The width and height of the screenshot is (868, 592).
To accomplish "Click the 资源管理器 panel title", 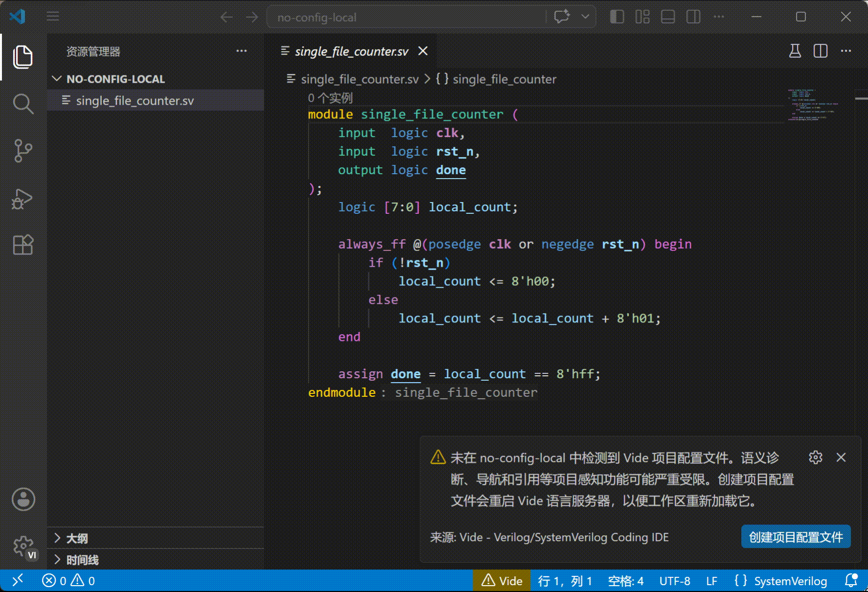I will [x=93, y=51].
